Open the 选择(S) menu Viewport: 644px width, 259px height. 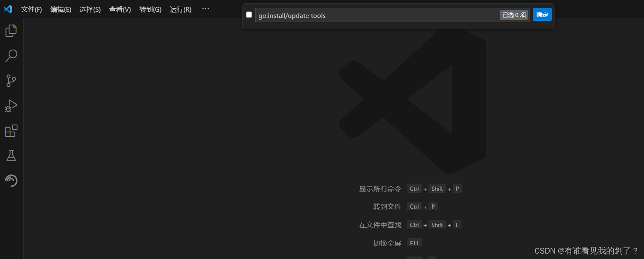pos(90,9)
